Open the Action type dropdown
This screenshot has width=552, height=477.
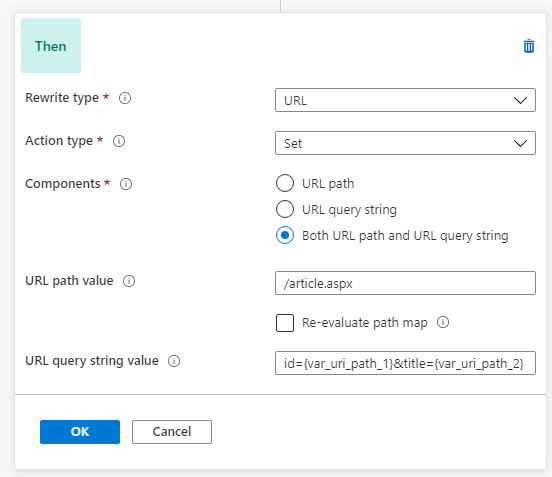405,143
